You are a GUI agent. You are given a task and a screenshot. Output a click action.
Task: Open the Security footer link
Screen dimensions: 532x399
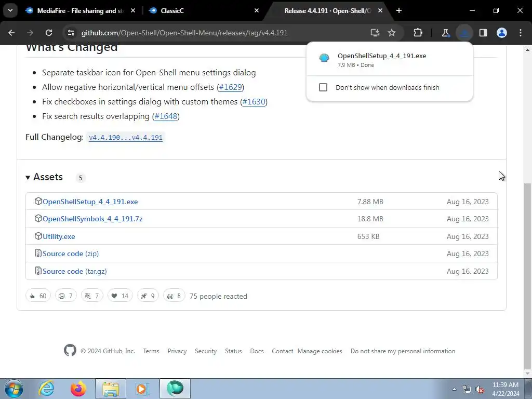[206, 351]
